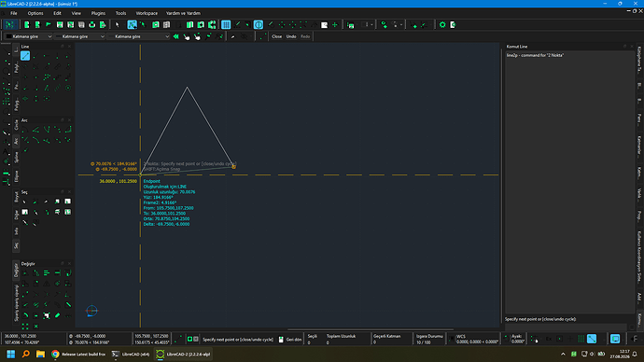Close the Komut Line dock panel
This screenshot has width=644, height=362.
(x=632, y=47)
